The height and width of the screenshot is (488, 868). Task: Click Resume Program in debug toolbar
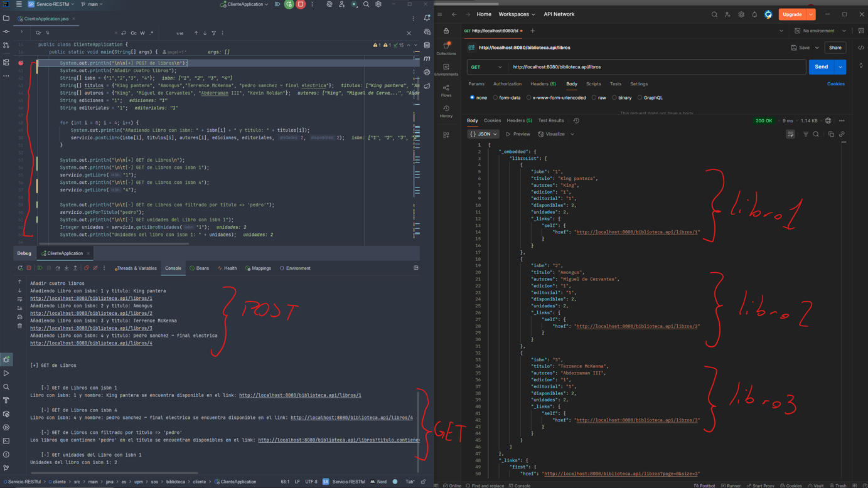(40, 268)
